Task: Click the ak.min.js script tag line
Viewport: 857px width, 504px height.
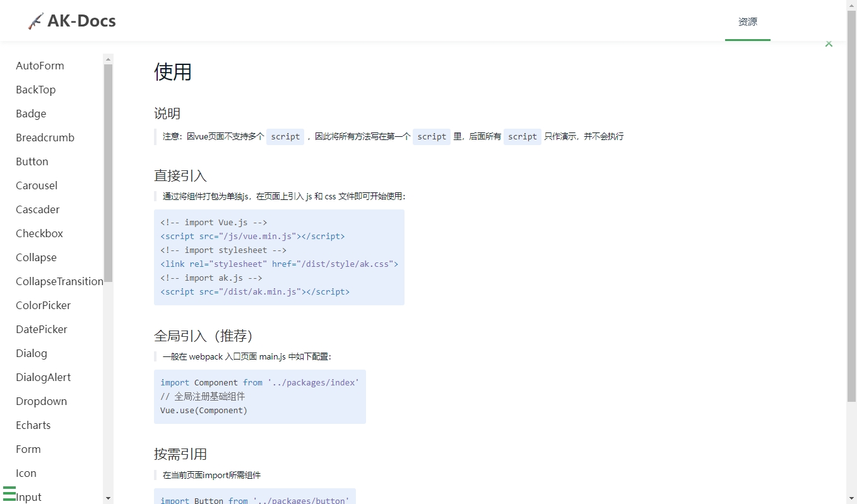Action: [x=255, y=291]
